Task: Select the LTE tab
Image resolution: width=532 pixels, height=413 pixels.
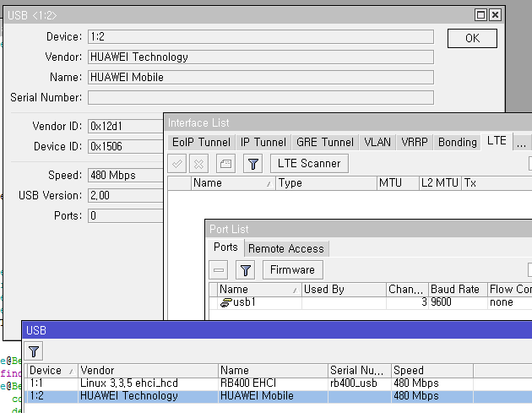Action: pos(497,141)
